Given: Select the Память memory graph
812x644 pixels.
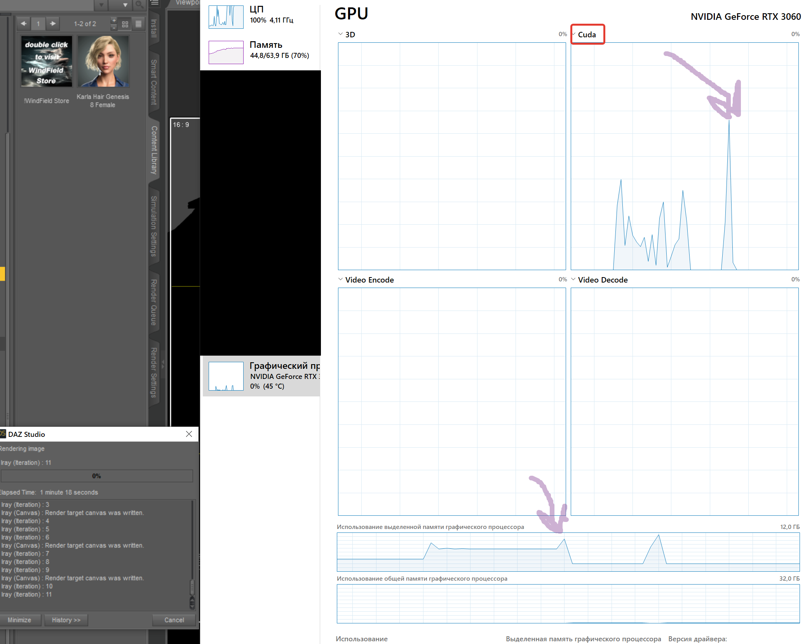Looking at the screenshot, I should pyautogui.click(x=226, y=52).
